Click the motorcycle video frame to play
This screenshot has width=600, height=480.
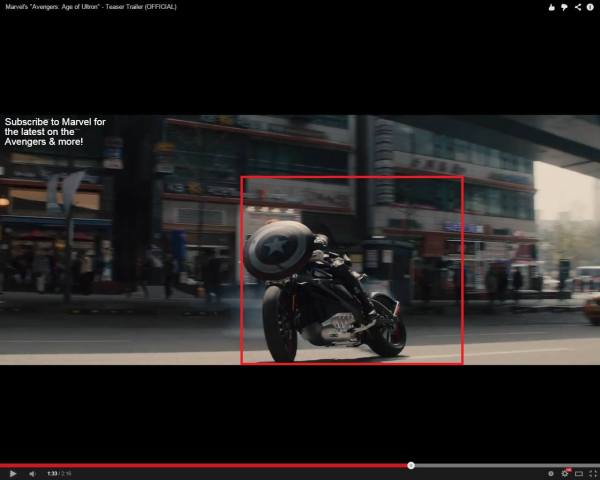point(300,240)
